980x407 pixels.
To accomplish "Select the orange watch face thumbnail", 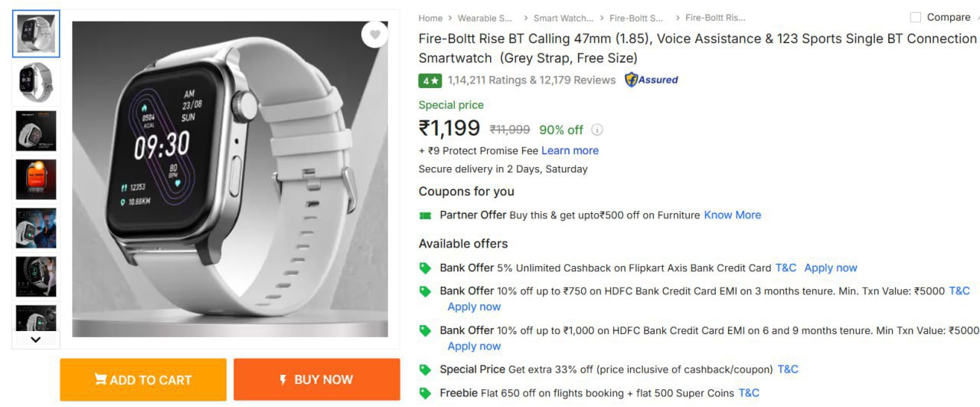I will [x=36, y=179].
